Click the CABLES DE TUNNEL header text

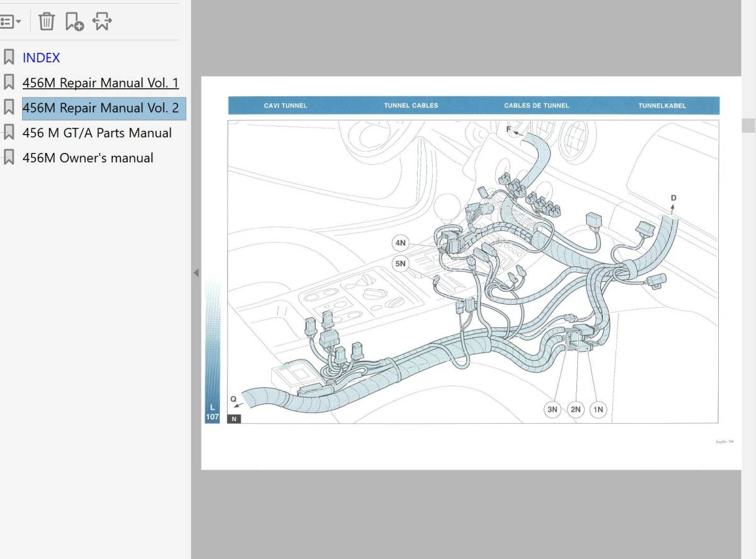pyautogui.click(x=536, y=106)
